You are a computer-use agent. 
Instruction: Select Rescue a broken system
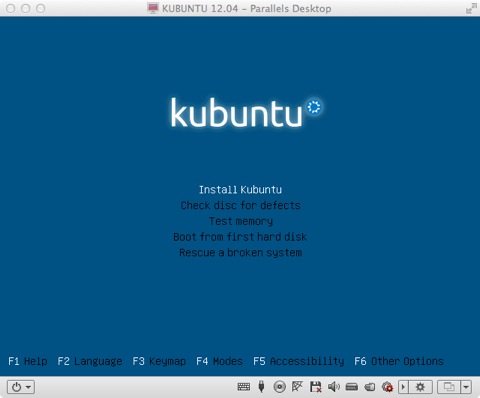241,252
